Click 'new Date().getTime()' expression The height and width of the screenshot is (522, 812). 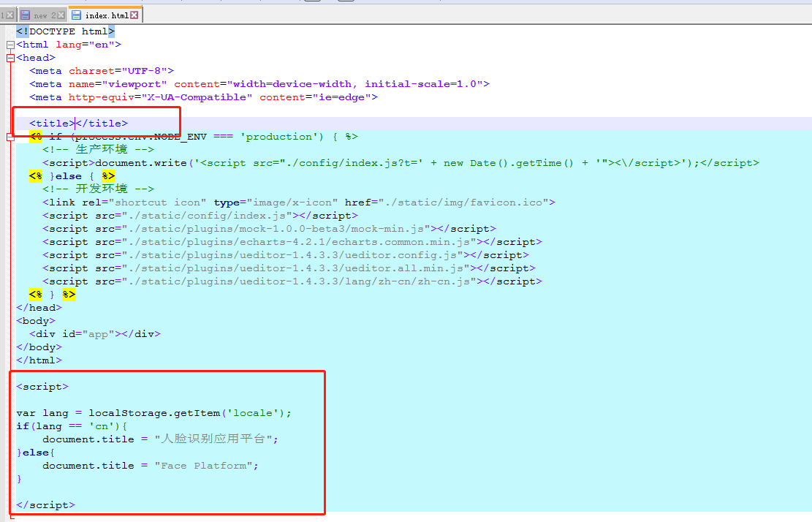[509, 163]
